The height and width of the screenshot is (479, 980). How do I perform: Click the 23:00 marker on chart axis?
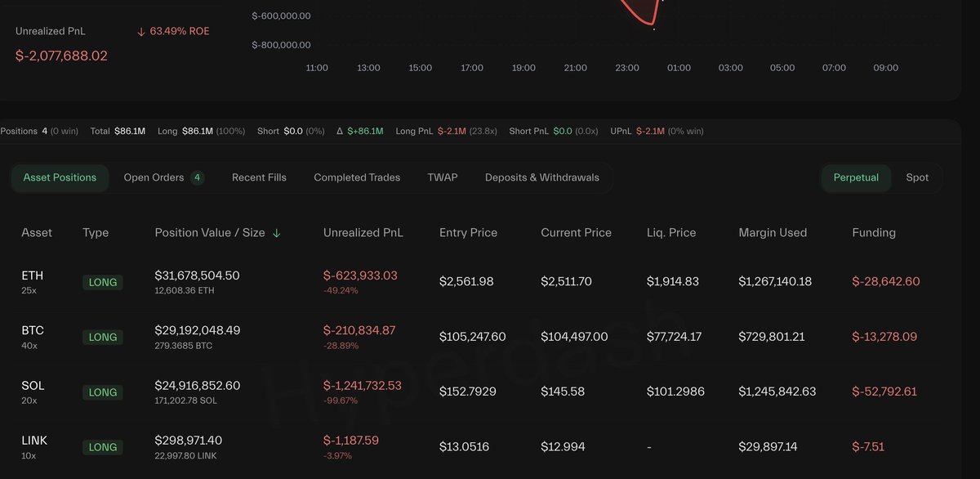pos(627,68)
